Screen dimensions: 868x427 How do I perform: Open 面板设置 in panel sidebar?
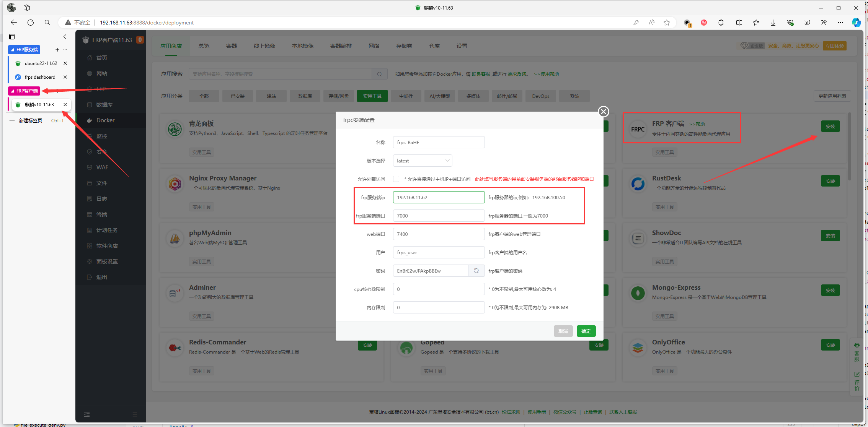pyautogui.click(x=107, y=261)
